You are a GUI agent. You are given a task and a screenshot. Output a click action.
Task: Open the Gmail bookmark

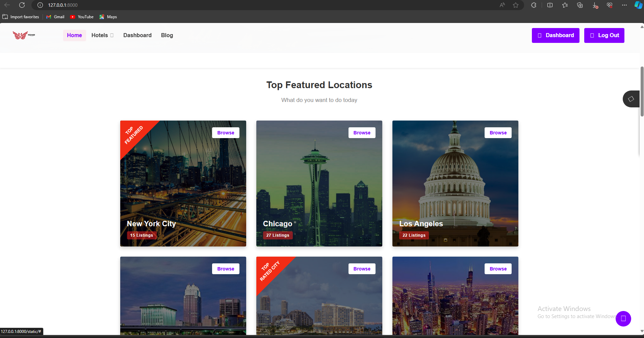55,17
